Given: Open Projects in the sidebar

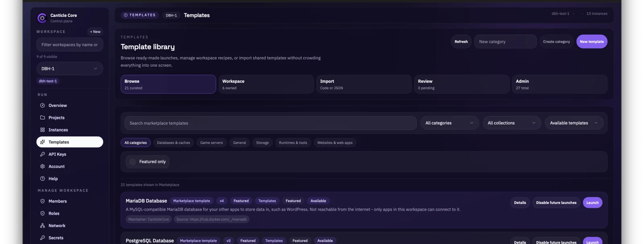Looking at the screenshot, I should coord(70,117).
